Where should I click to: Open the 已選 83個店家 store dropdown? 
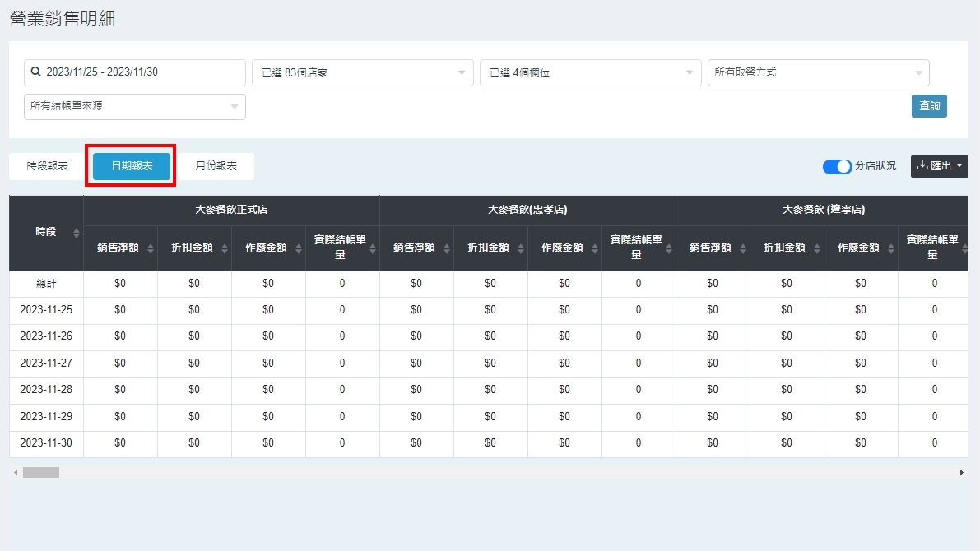pos(362,73)
